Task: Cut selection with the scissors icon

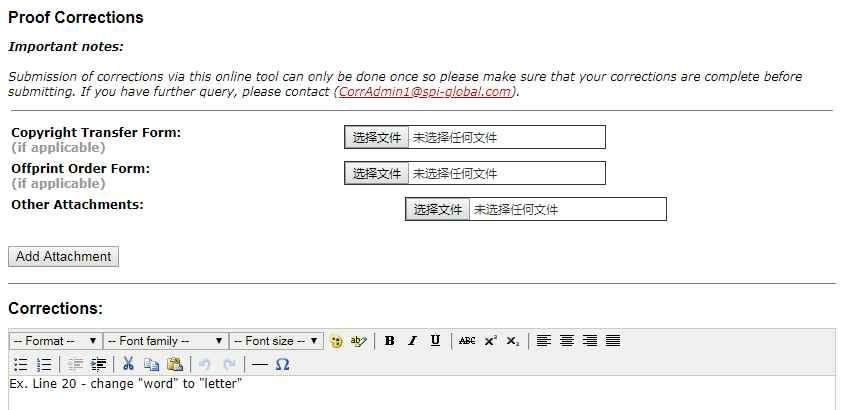Action: (x=128, y=364)
